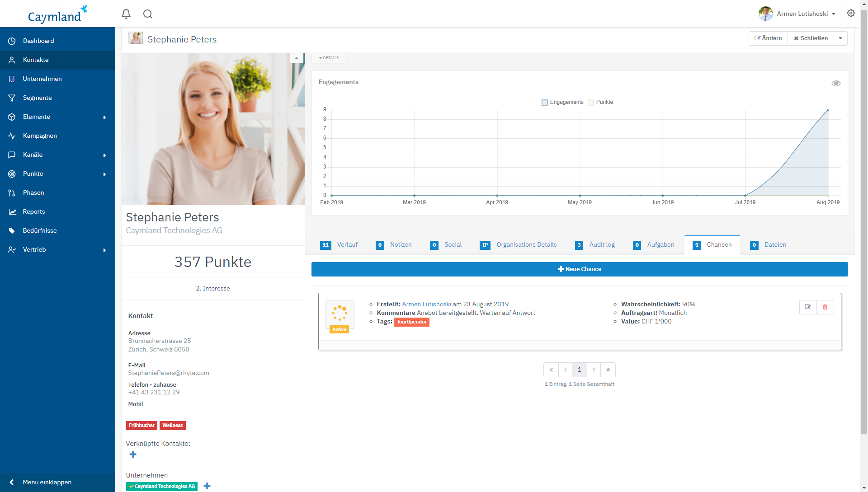
Task: Add linked contact with plus icon
Action: [133, 455]
